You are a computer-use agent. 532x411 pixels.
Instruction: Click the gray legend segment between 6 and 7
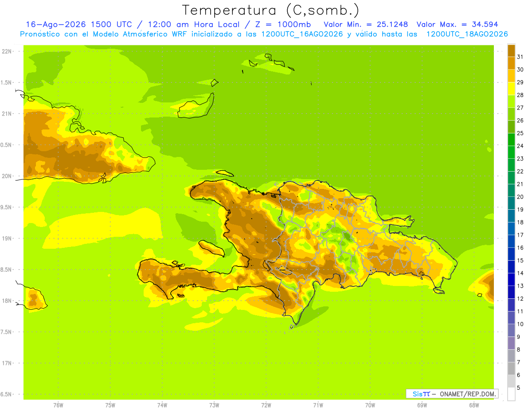(511, 369)
